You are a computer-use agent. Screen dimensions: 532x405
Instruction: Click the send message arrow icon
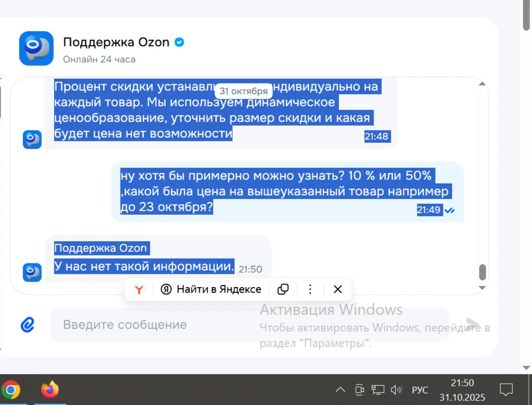click(x=473, y=324)
